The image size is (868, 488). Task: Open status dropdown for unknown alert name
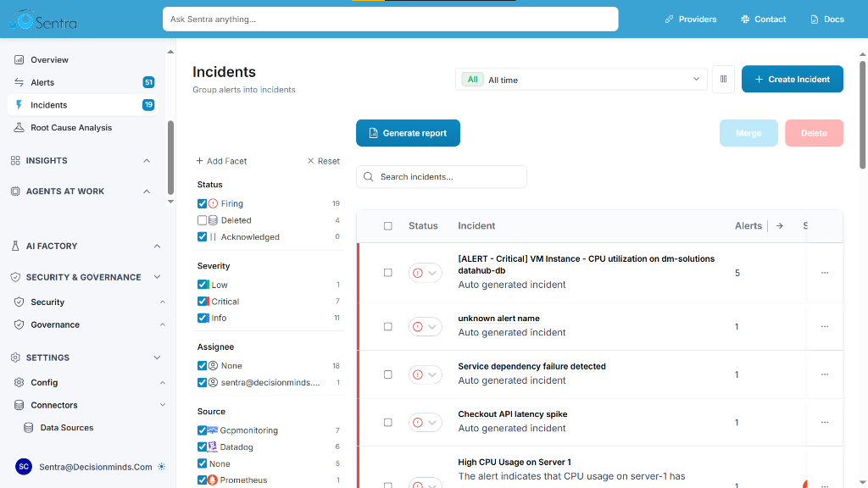pyautogui.click(x=426, y=327)
